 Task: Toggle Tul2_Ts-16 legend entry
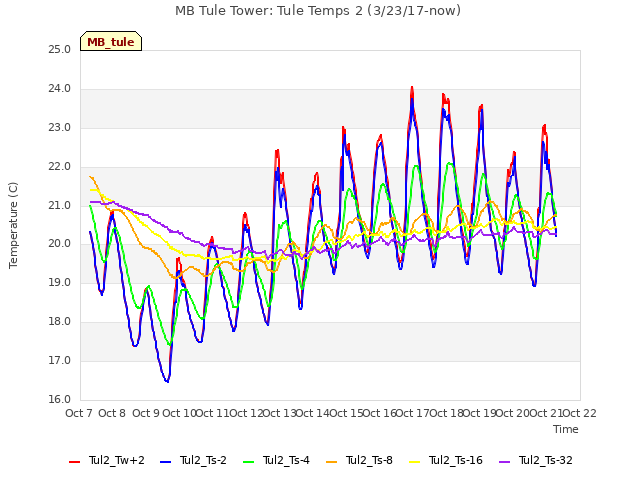446,461
